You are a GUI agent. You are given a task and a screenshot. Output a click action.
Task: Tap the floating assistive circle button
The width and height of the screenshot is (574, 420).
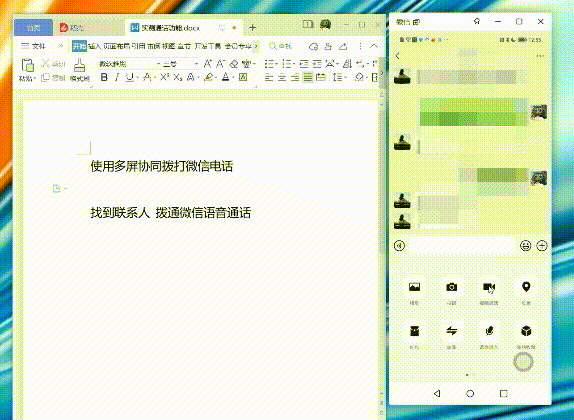523,362
